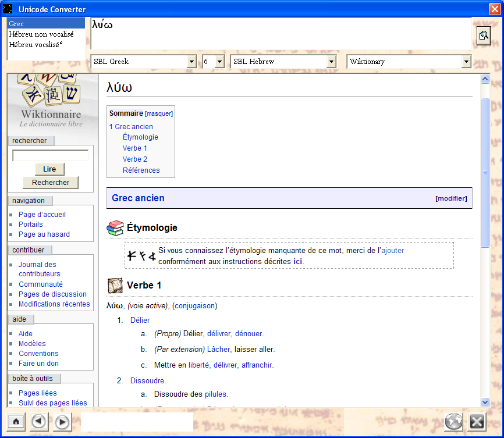The width and height of the screenshot is (504, 438).
Task: Open the Communauté link
Action: click(x=41, y=284)
